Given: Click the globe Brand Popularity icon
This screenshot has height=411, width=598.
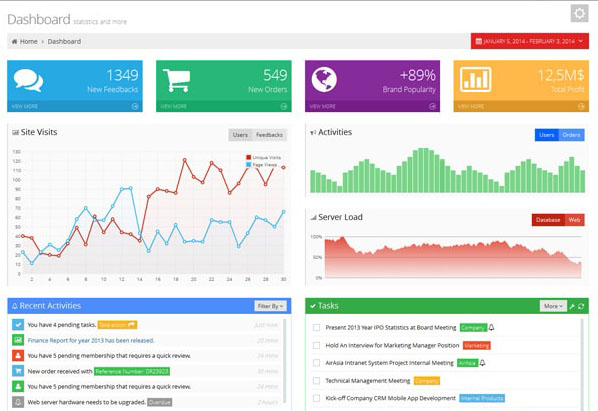Looking at the screenshot, I should 324,80.
